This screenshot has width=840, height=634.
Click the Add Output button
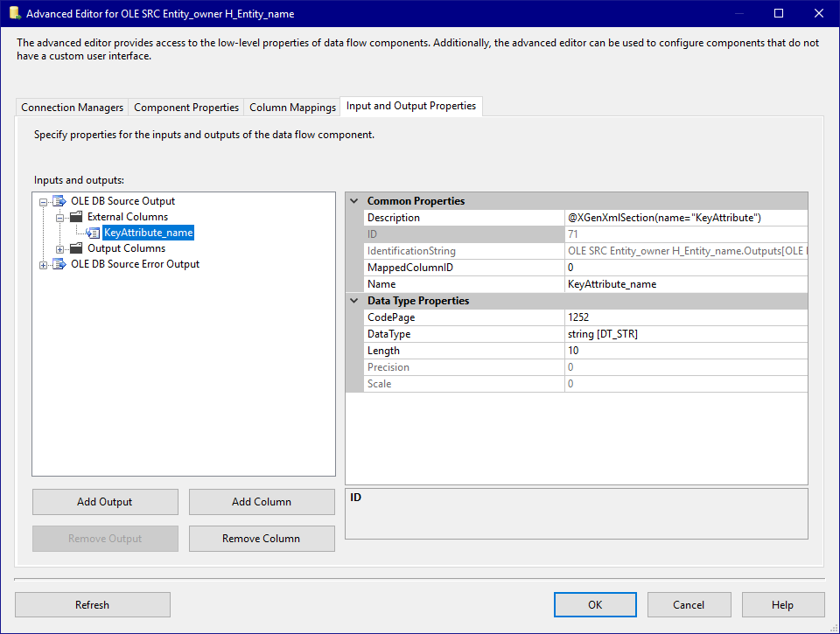coord(105,502)
